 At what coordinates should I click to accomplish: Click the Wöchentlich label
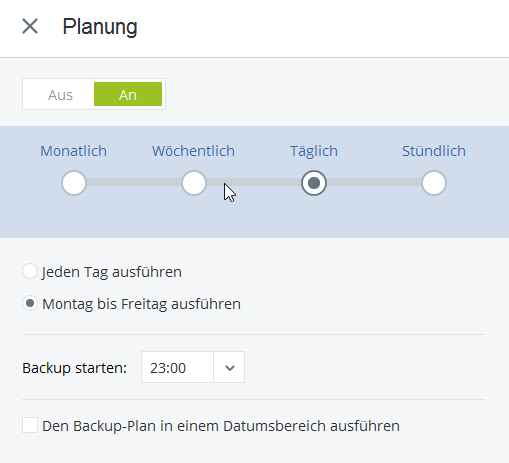pos(194,151)
